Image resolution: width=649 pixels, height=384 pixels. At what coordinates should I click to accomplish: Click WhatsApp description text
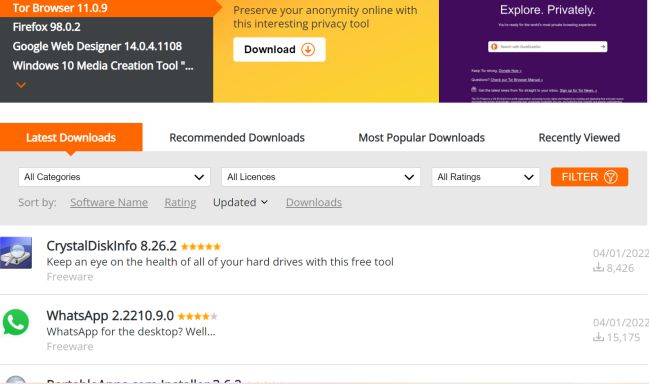[131, 331]
